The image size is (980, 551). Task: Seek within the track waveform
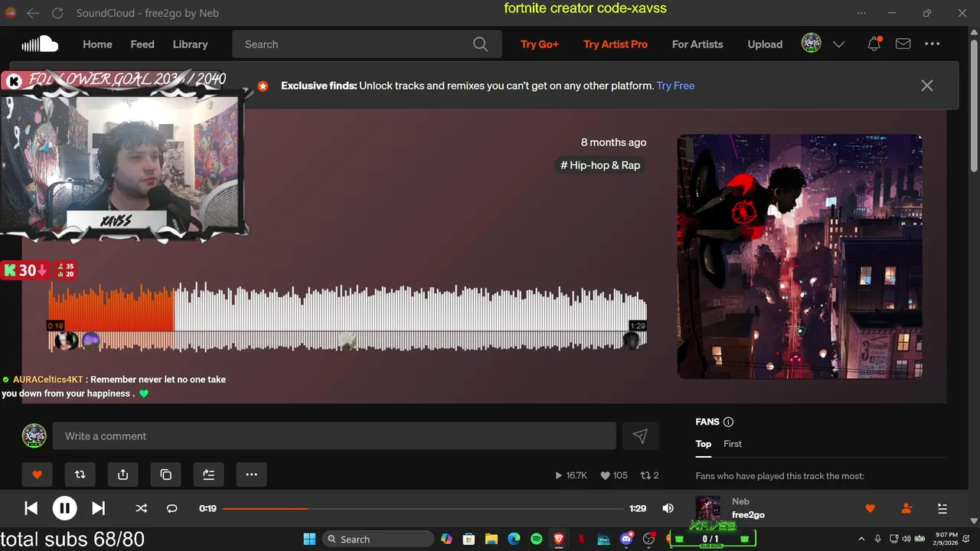(x=348, y=316)
